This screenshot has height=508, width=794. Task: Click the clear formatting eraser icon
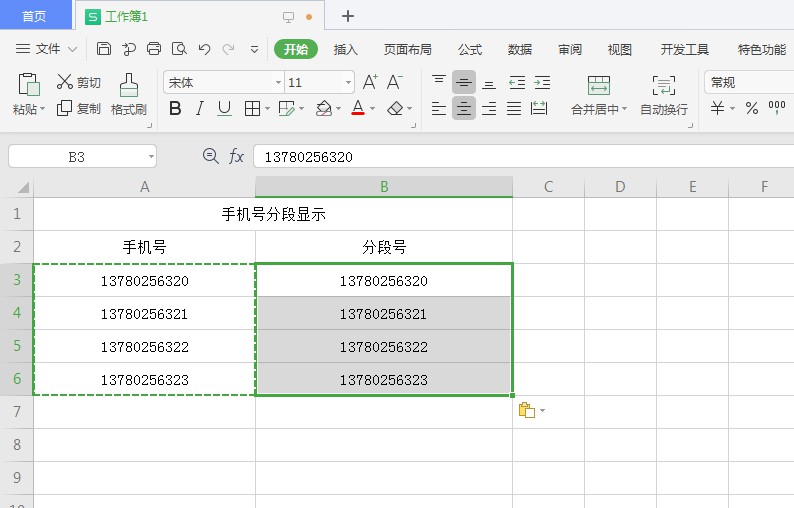[x=395, y=108]
